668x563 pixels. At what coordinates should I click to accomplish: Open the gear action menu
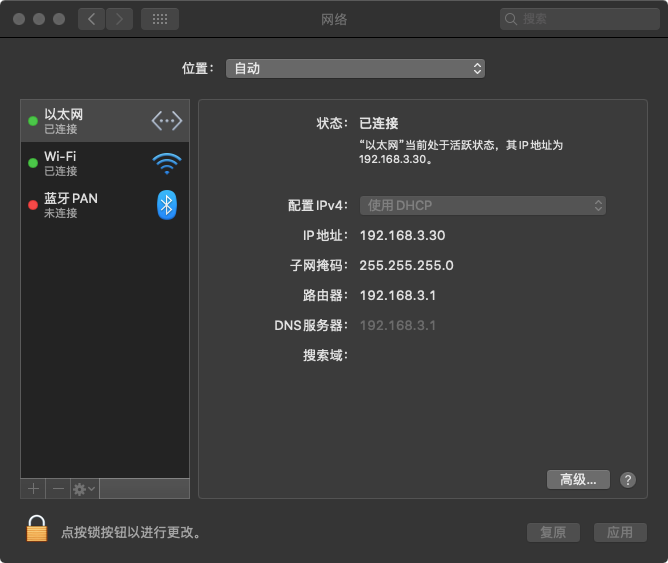tap(84, 488)
